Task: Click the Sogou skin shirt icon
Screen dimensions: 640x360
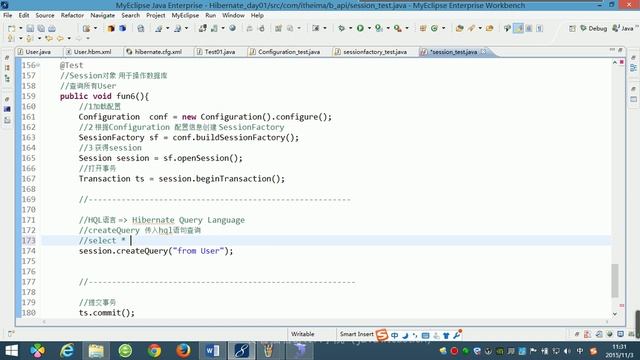Action: pos(446,335)
